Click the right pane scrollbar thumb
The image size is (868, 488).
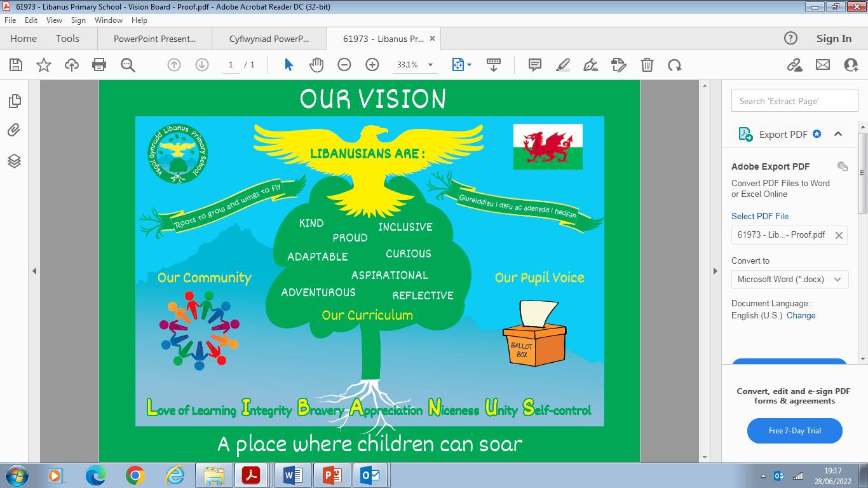[863, 173]
